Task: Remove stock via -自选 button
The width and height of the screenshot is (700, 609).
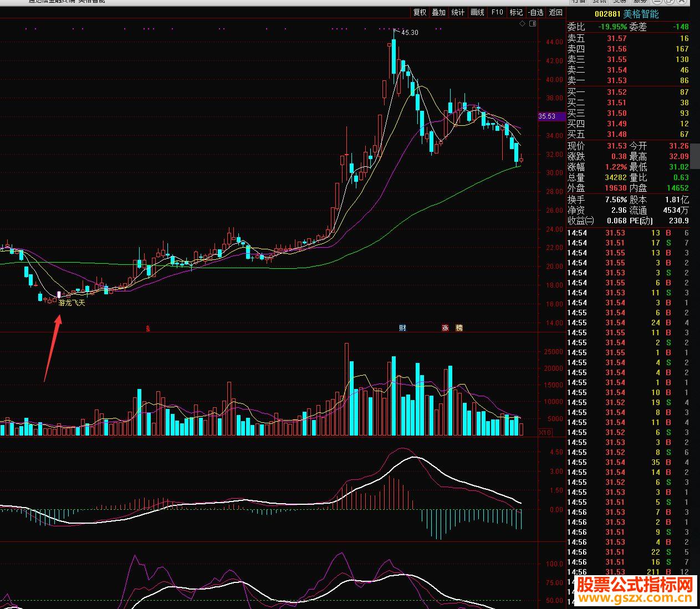Action: point(536,12)
